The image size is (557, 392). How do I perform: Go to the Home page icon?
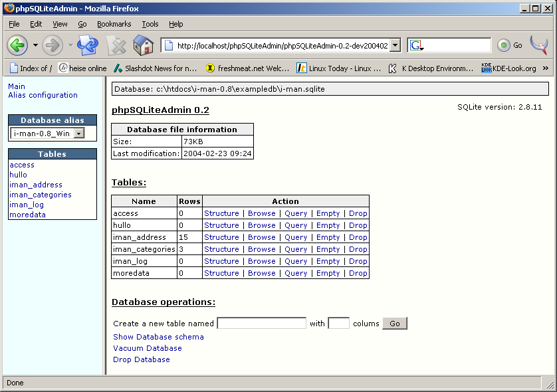[x=143, y=45]
